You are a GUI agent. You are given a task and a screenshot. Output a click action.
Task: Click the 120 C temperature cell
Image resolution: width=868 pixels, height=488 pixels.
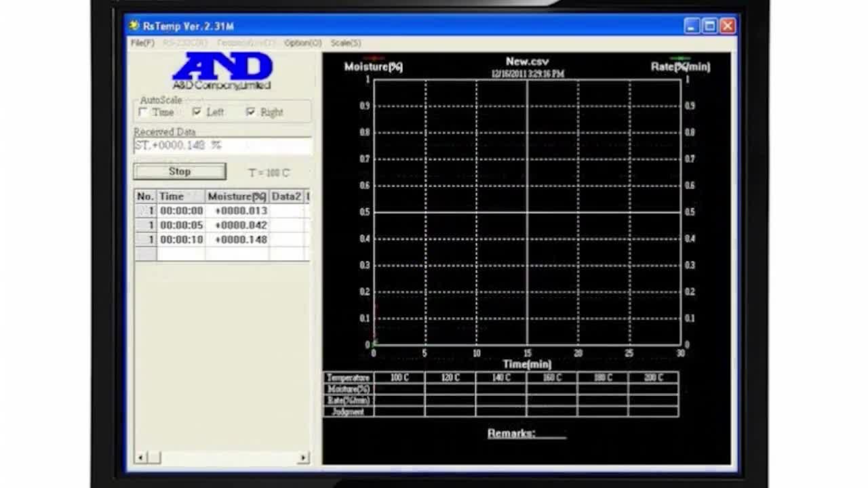[x=450, y=378]
